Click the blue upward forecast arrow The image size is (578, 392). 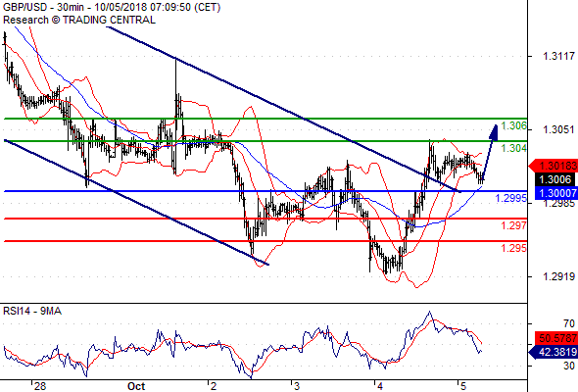(x=490, y=152)
